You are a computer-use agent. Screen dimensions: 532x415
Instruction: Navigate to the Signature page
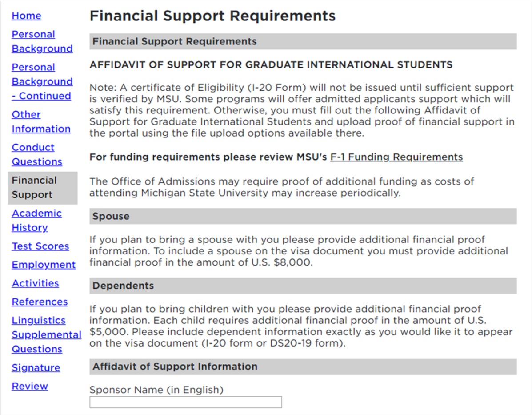(x=35, y=367)
